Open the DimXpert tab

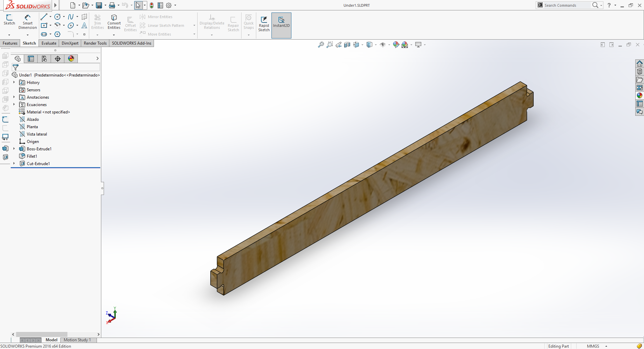coord(70,43)
